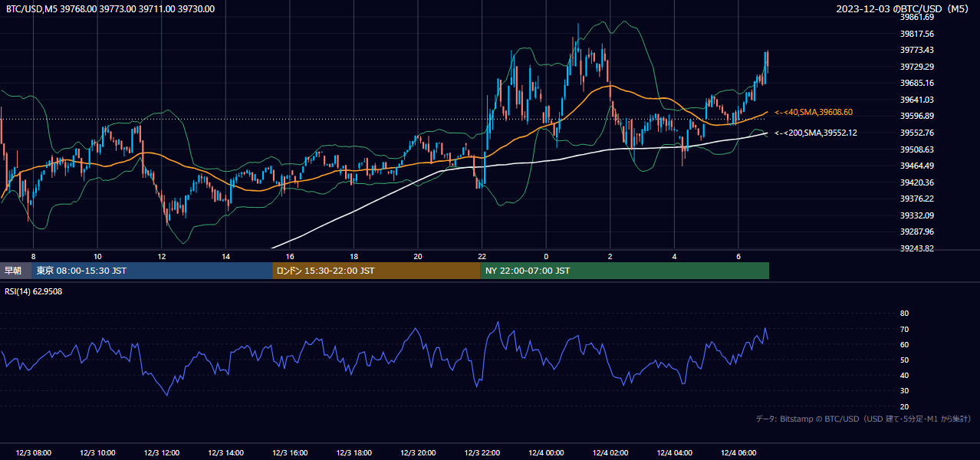Click hour tick '14' under the price chart

[x=226, y=256]
